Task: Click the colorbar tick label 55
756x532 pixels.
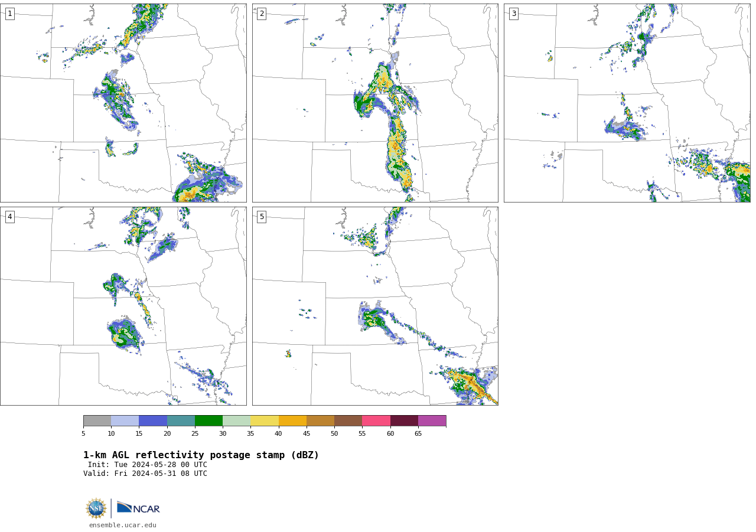Action: pos(362,434)
